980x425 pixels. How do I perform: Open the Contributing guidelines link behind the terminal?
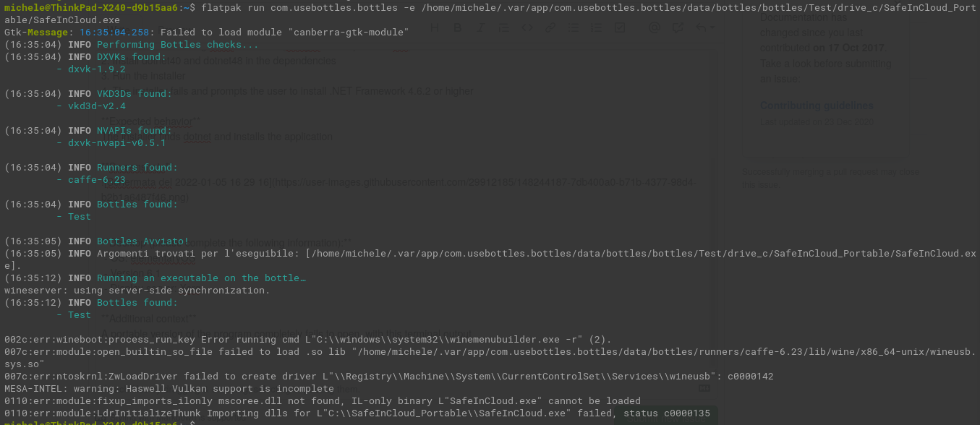point(817,106)
